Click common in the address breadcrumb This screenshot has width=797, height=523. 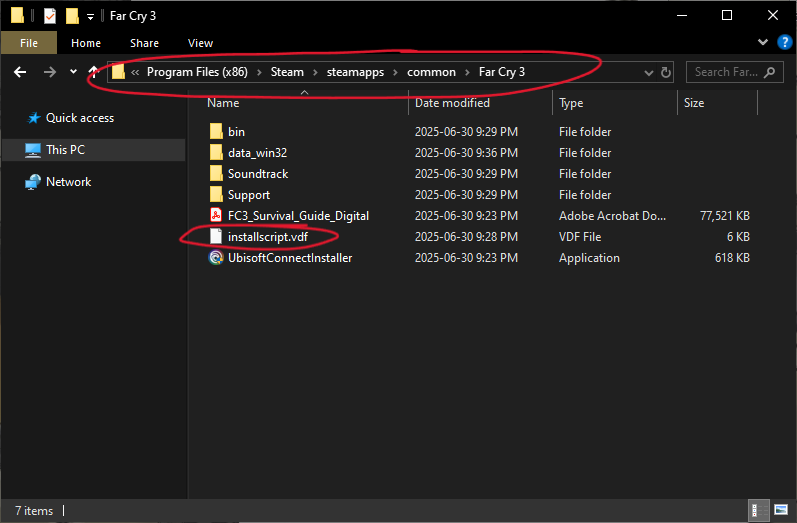point(431,72)
